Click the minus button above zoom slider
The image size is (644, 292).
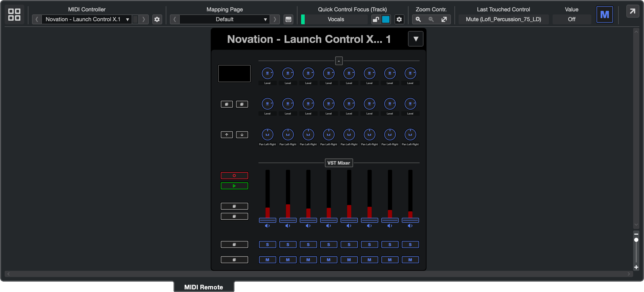coord(636,234)
